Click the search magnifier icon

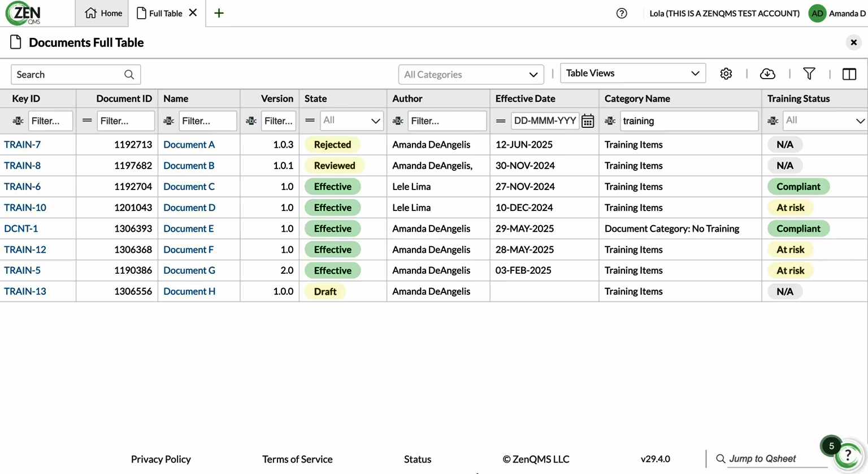point(129,75)
